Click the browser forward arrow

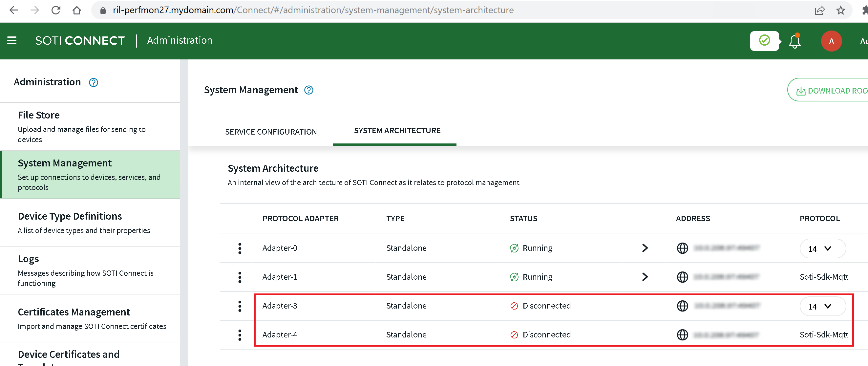click(35, 10)
